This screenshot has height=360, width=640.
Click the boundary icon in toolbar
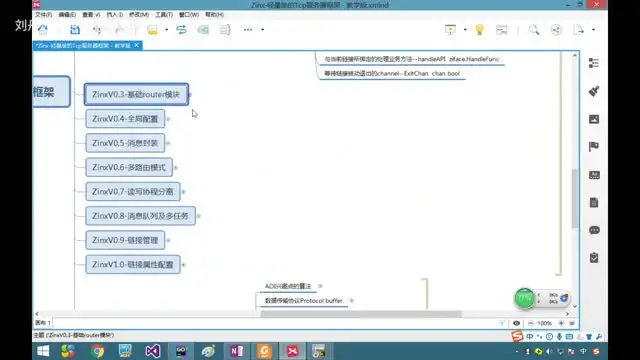point(203,30)
